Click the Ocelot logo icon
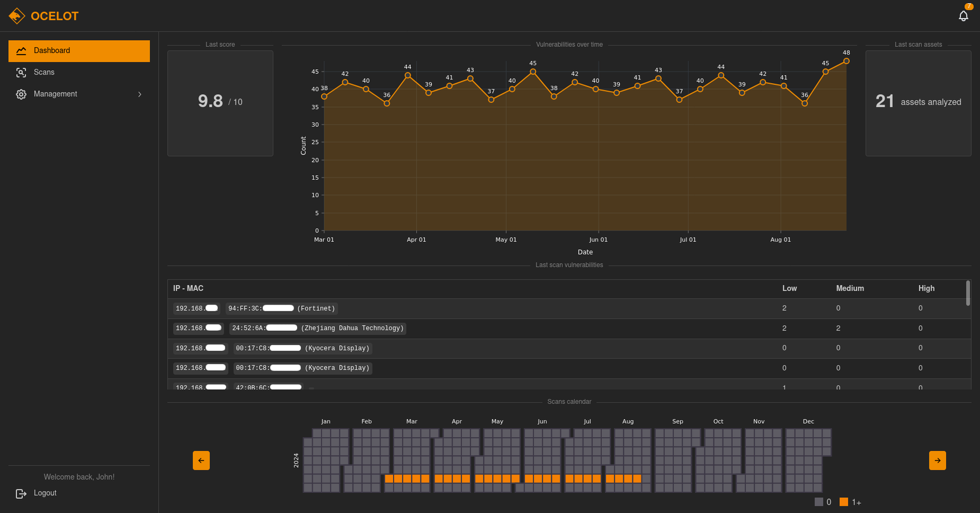Screen dimensions: 980x513 coord(17,16)
